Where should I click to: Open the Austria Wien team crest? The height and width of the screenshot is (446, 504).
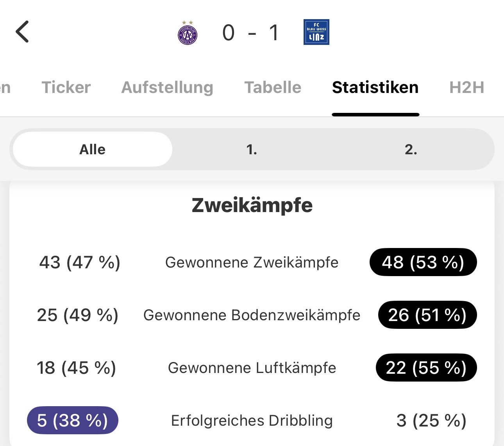point(188,34)
